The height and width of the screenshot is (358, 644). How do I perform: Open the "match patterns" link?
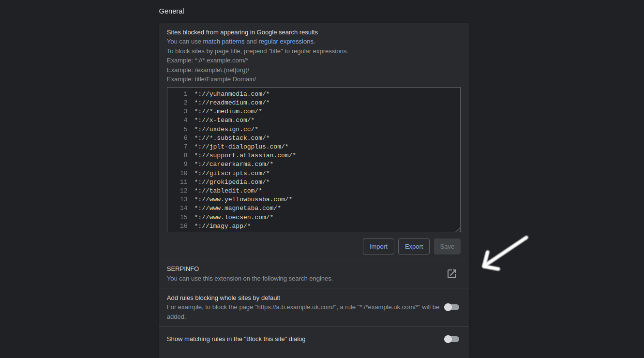[x=224, y=42]
